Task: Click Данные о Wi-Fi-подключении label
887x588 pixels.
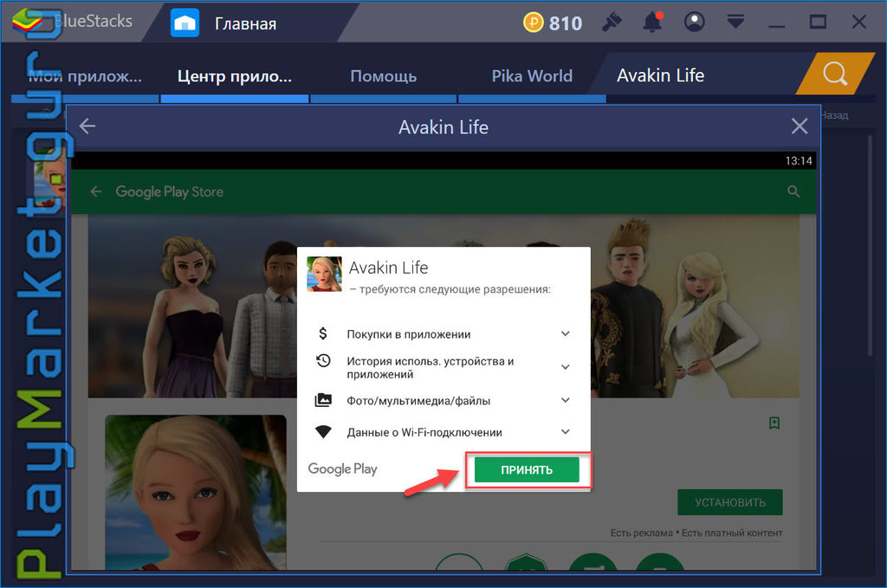Action: tap(424, 432)
